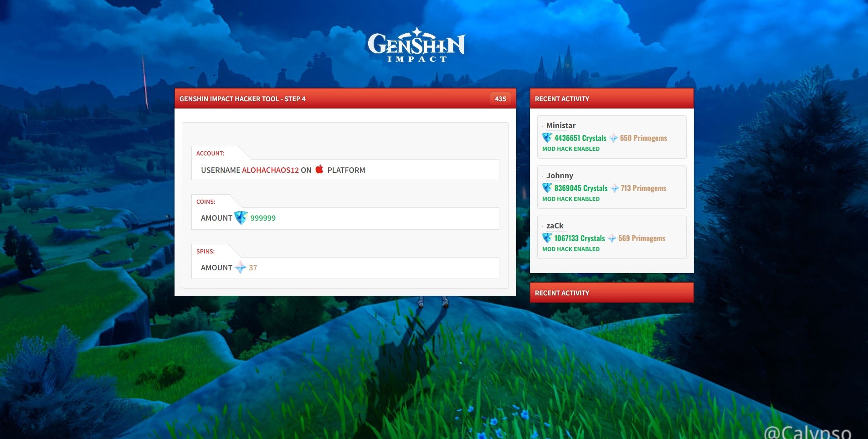This screenshot has height=439, width=868.
Task: Click the 435 counter badge
Action: [x=500, y=98]
